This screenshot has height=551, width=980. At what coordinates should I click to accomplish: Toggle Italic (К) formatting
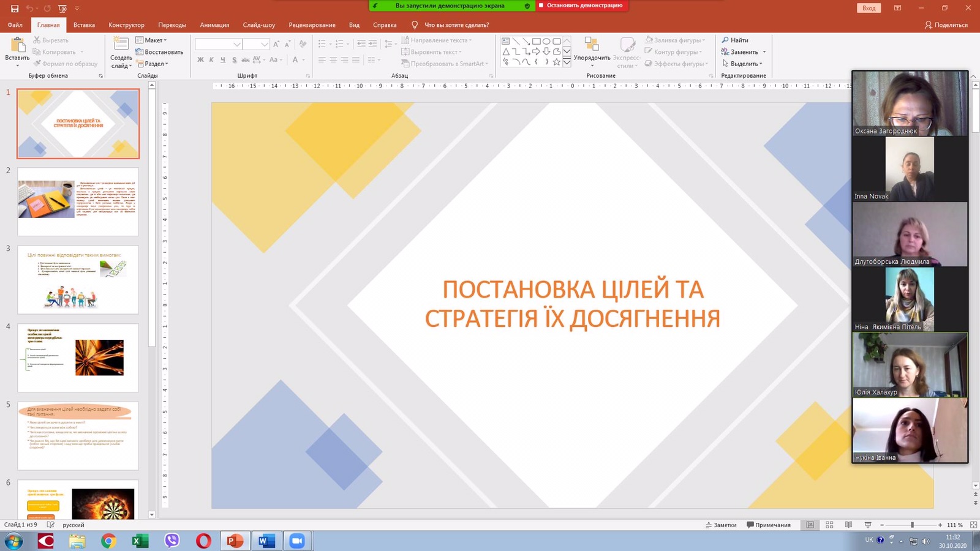pos(211,60)
